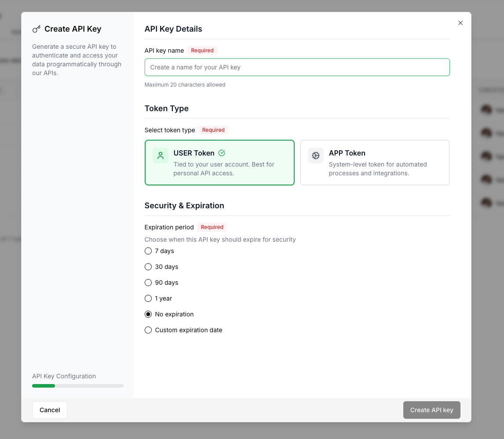Screen dimensions: 504x439
Task: Set expiration to 1 year
Action: click(x=148, y=298)
